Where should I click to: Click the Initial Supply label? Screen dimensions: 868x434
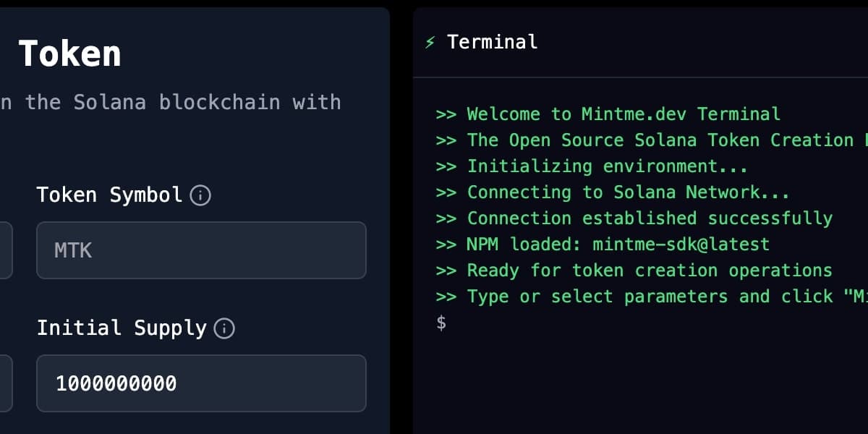point(122,328)
